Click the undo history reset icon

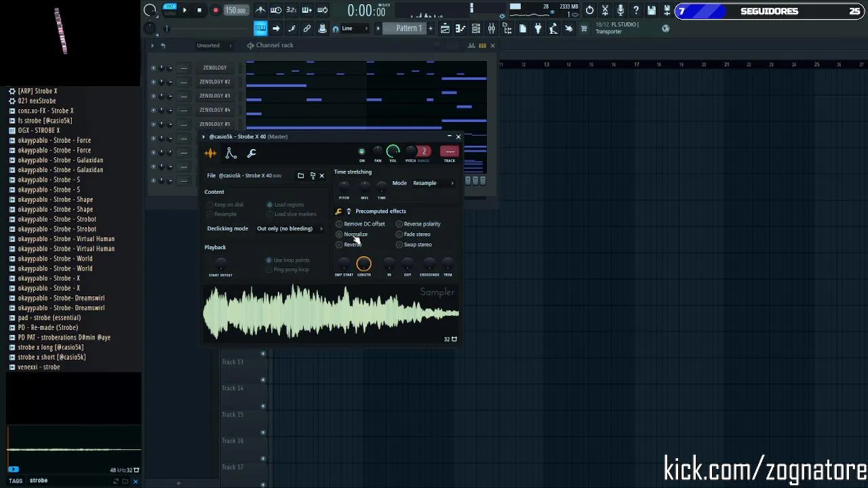(589, 10)
